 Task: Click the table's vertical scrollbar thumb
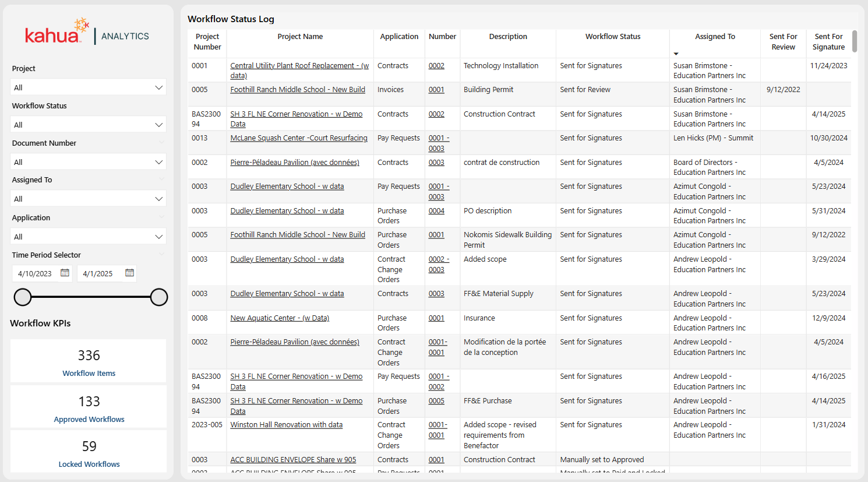[x=855, y=41]
